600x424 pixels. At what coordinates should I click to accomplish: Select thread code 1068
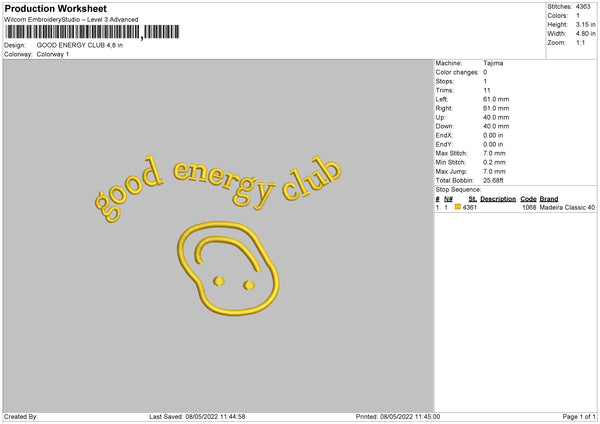(529, 207)
